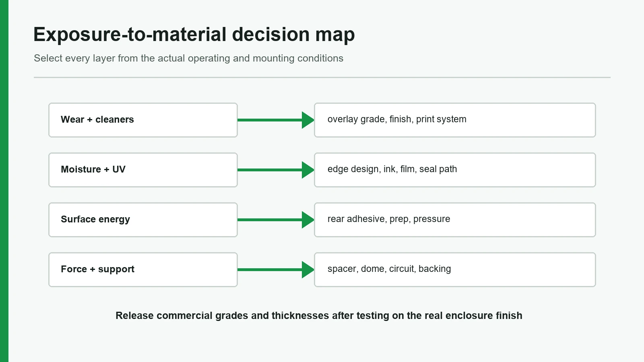Click the green vertical accent bar
Image resolution: width=644 pixels, height=362 pixels.
click(4, 181)
